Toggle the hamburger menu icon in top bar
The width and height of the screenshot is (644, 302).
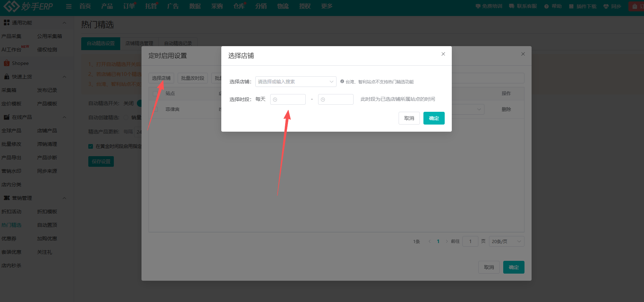[69, 6]
